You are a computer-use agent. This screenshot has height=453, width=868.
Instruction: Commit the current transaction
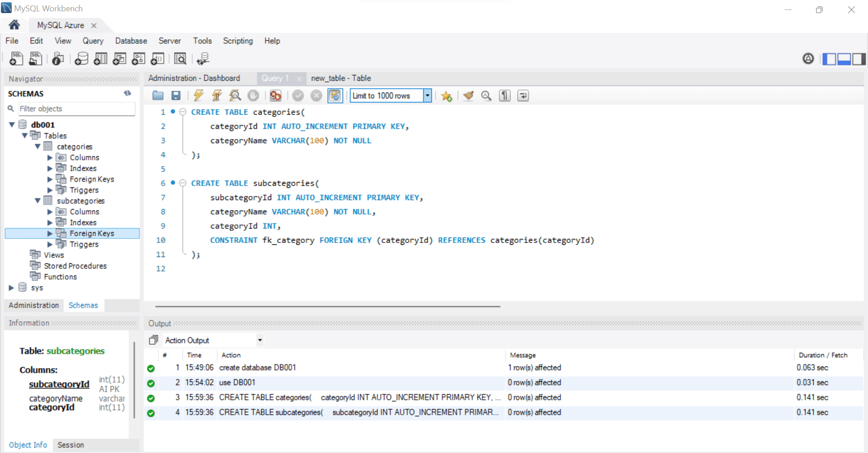point(298,95)
